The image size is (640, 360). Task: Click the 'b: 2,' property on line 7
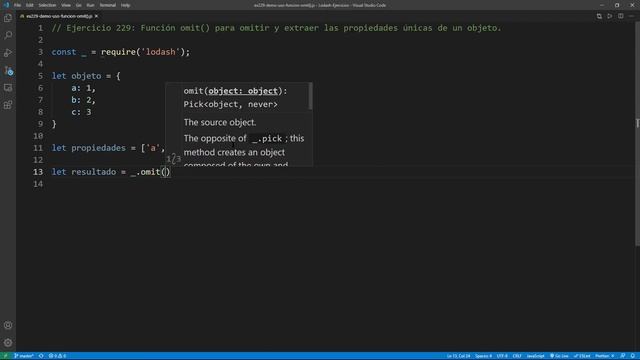[83, 100]
